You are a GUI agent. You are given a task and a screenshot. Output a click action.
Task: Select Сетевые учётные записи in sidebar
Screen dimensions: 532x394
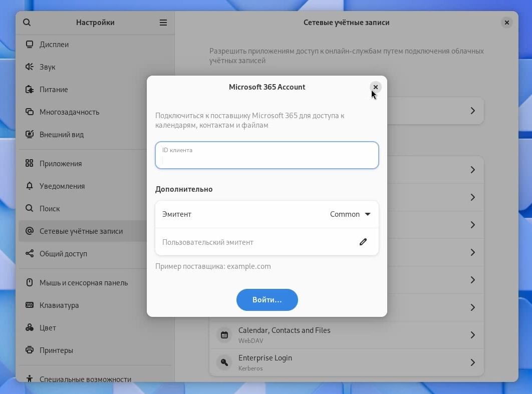coord(95,231)
